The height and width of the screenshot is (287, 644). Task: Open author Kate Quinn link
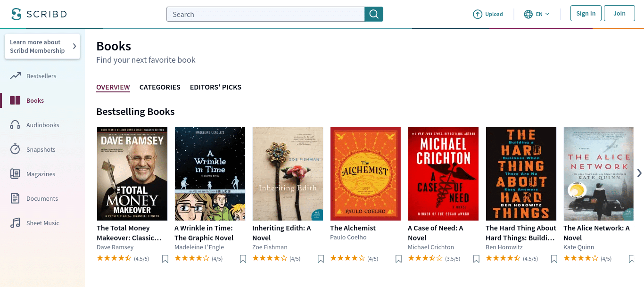(x=578, y=247)
